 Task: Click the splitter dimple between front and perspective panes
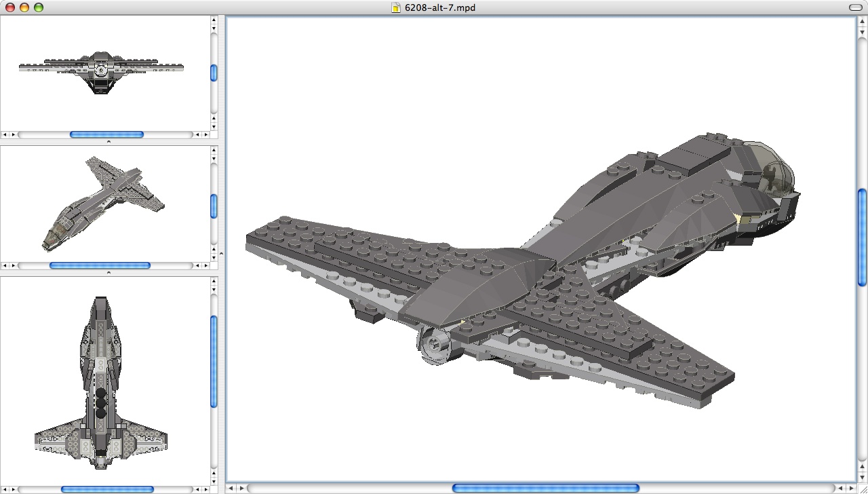click(109, 140)
